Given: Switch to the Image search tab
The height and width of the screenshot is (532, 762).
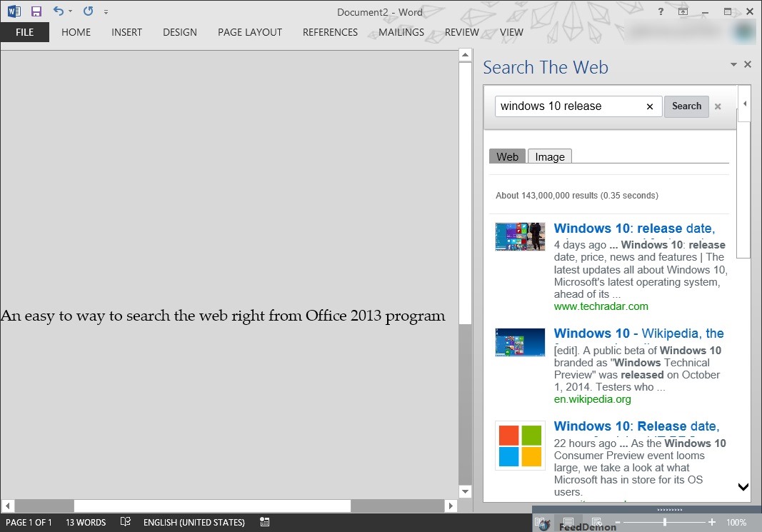Looking at the screenshot, I should pos(549,156).
